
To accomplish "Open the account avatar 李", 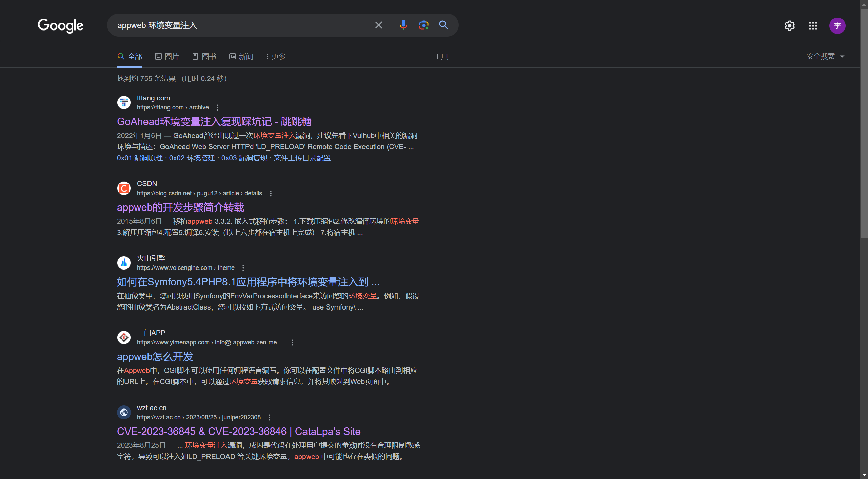I will coord(837,26).
